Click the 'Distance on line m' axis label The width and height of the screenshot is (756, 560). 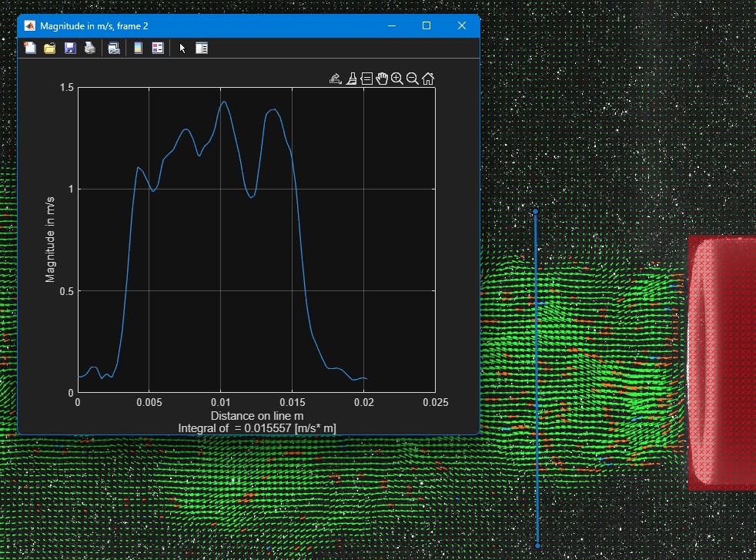[257, 416]
